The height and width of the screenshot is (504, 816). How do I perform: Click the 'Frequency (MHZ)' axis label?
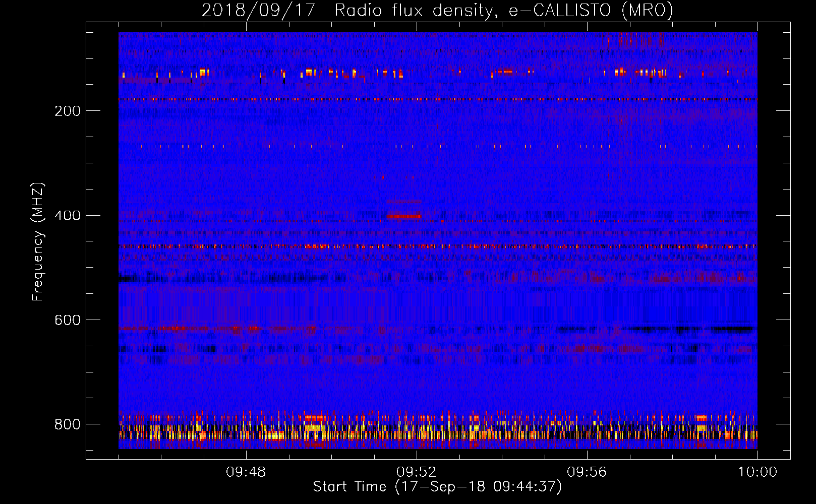tap(38, 241)
